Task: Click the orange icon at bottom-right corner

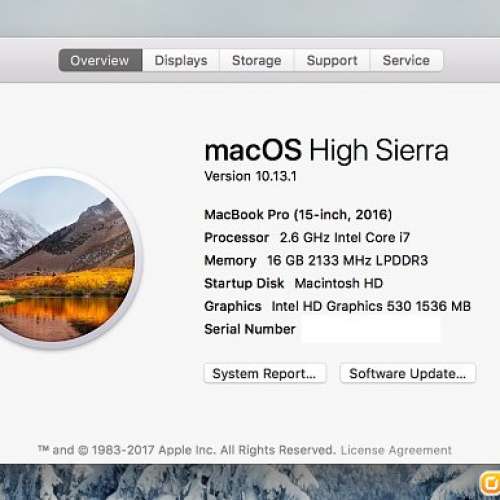Action: tap(490, 483)
